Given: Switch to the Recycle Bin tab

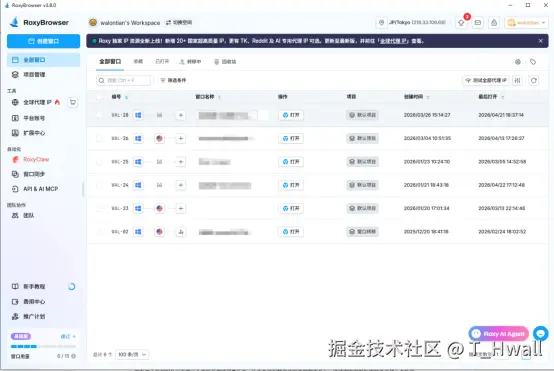Looking at the screenshot, I should 225,61.
